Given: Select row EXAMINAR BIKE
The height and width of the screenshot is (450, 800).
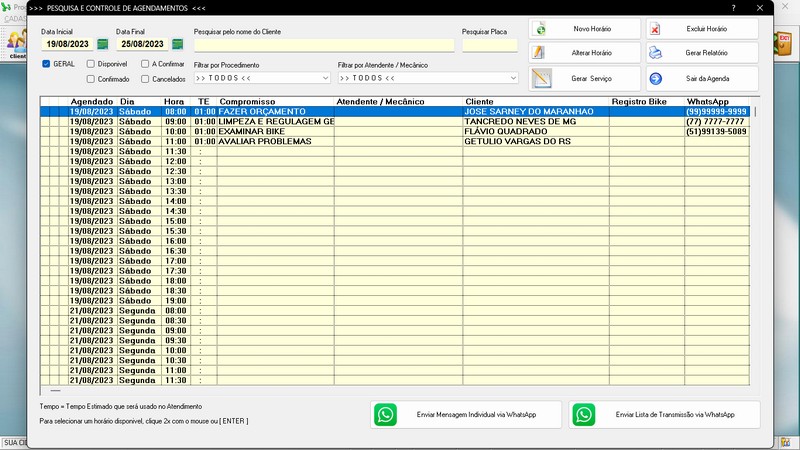Looking at the screenshot, I should tap(395, 131).
